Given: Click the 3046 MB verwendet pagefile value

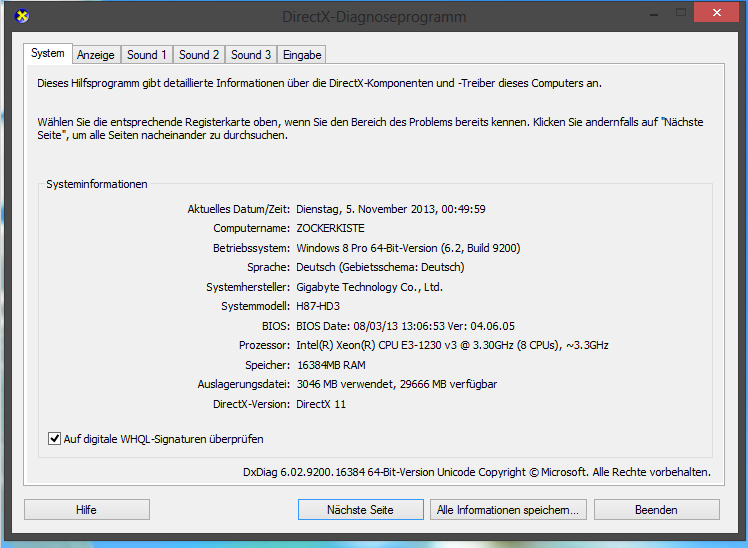Looking at the screenshot, I should click(397, 384).
